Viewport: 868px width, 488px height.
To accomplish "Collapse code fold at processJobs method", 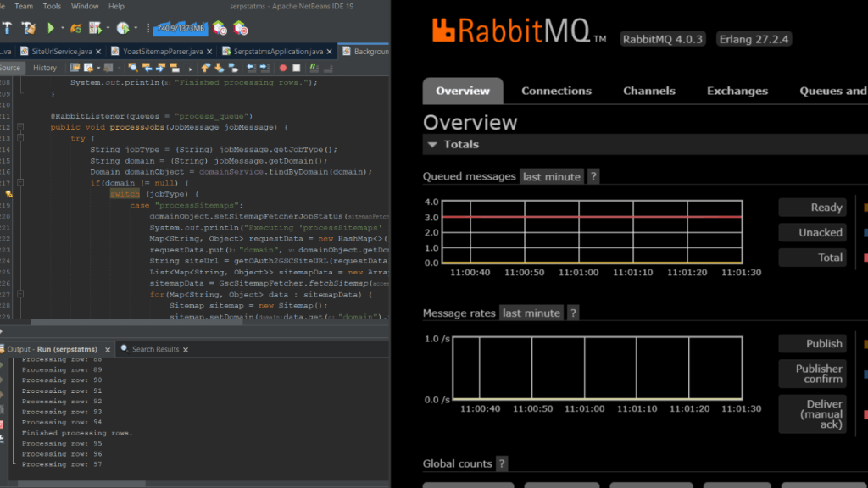I will click(x=21, y=127).
